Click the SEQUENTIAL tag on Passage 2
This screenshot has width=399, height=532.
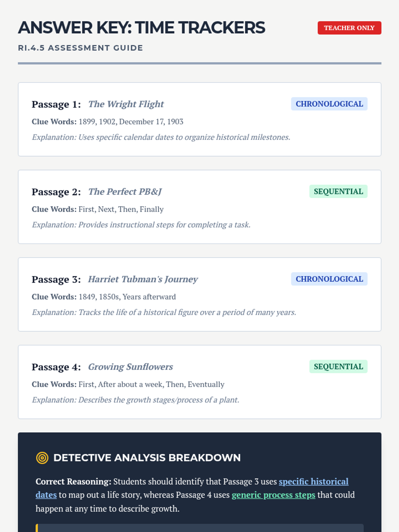click(x=338, y=192)
